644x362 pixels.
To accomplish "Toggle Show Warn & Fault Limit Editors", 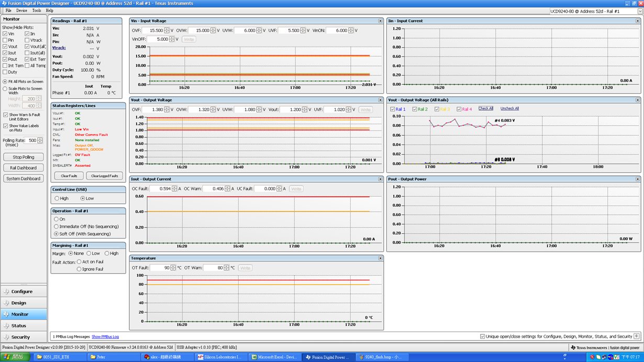I will click(5, 115).
